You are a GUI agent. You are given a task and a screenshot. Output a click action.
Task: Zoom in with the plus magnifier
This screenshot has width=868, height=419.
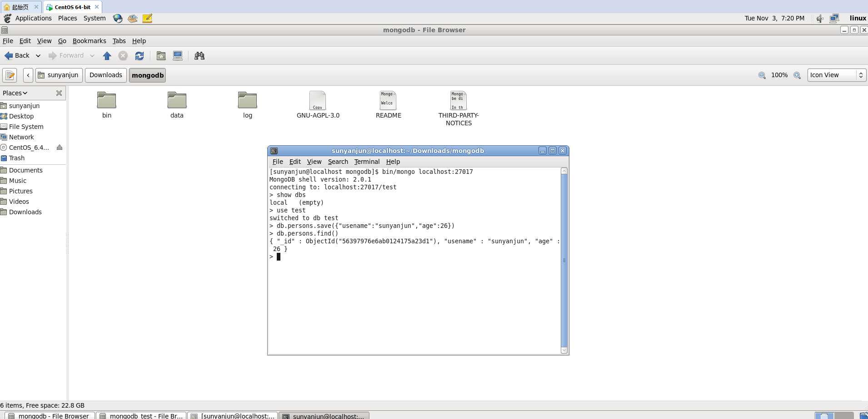pyautogui.click(x=797, y=75)
